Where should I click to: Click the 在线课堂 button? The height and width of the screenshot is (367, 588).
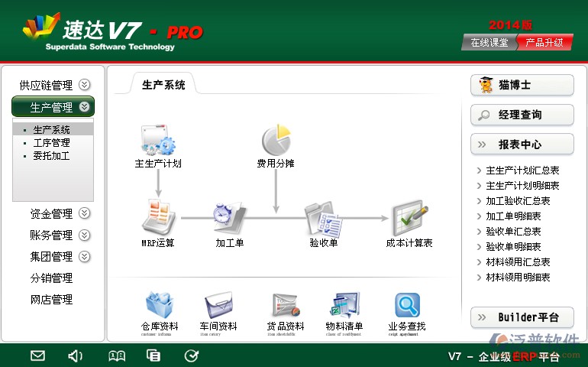[x=489, y=43]
